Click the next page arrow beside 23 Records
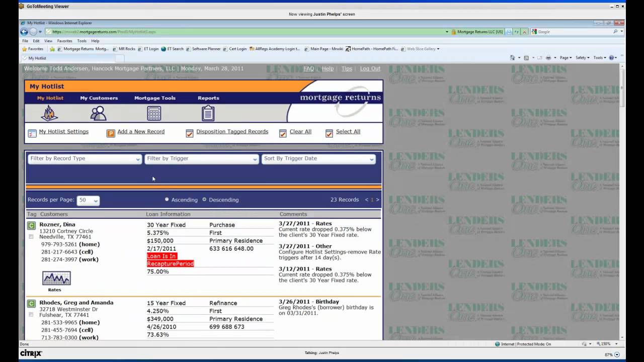The width and height of the screenshot is (644, 362). coord(377,200)
